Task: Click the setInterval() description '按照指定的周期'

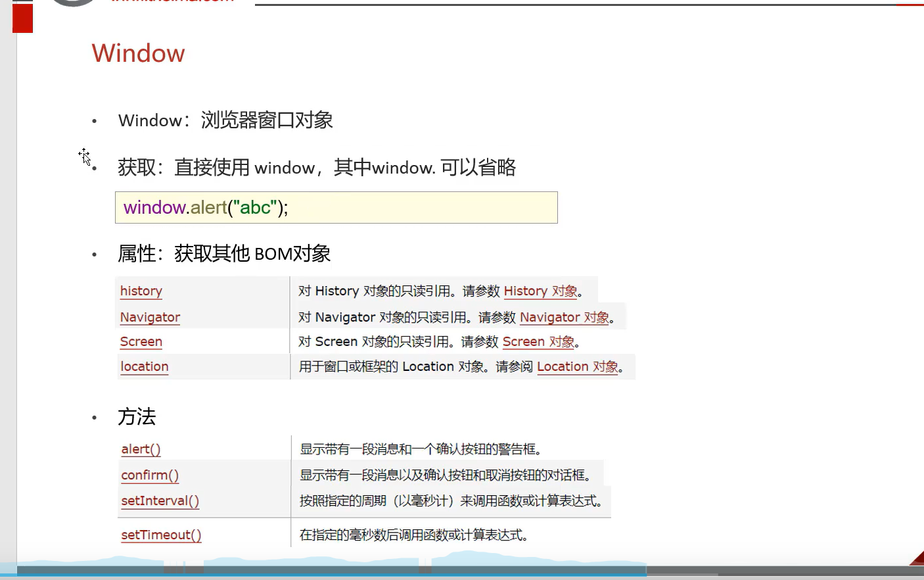Action: click(451, 500)
